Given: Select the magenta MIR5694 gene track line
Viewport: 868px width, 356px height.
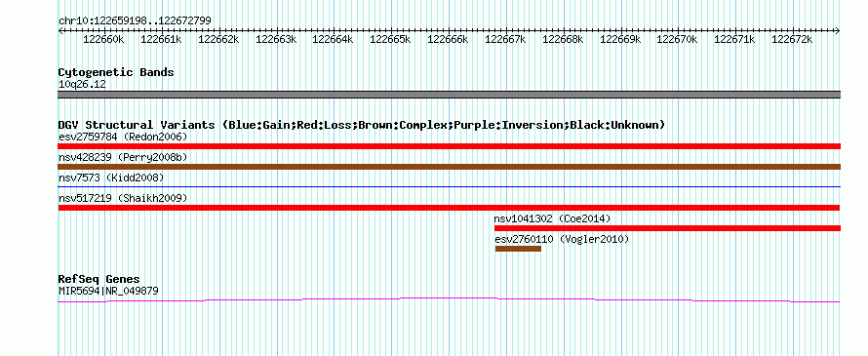Looking at the screenshot, I should (449, 299).
